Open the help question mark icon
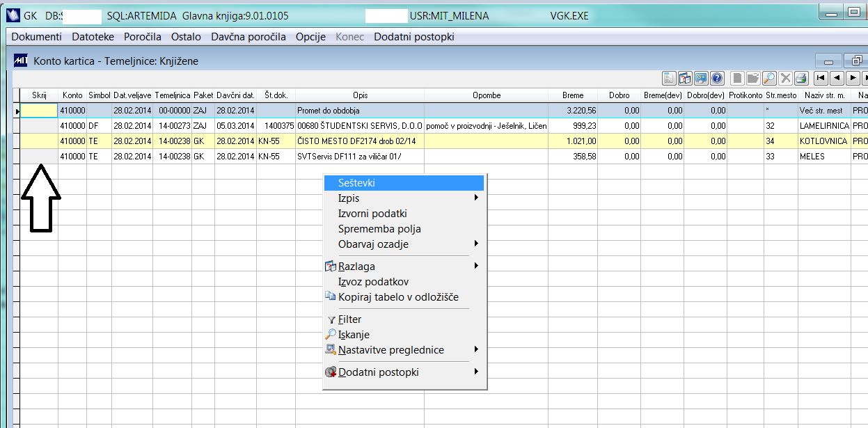This screenshot has height=428, width=868. click(x=717, y=78)
